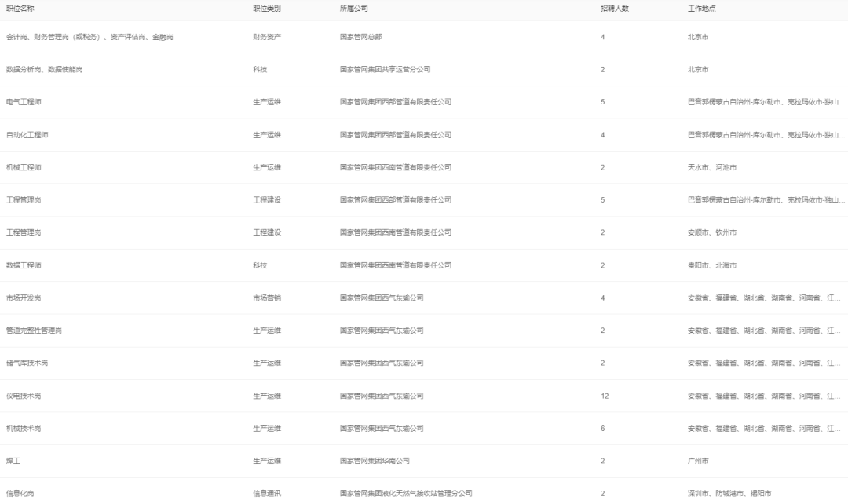Open the 储气库技术岗 job posting
This screenshot has height=504, width=848.
pyautogui.click(x=27, y=363)
